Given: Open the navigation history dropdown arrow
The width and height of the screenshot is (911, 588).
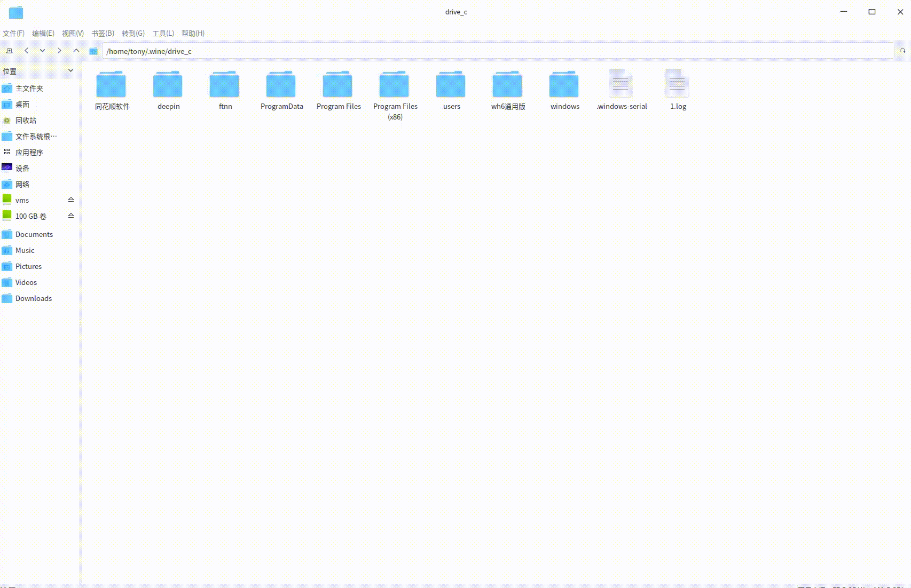Looking at the screenshot, I should coord(42,51).
